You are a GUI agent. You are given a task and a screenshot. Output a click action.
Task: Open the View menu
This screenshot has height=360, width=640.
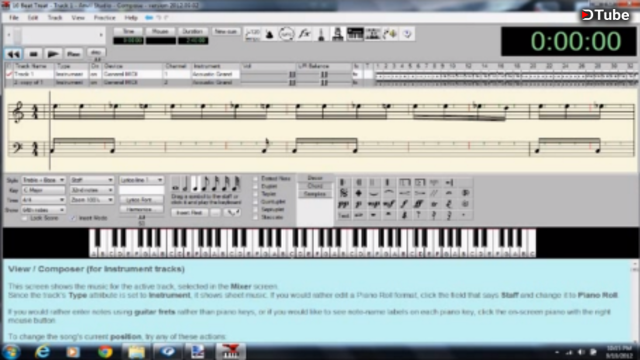point(78,18)
